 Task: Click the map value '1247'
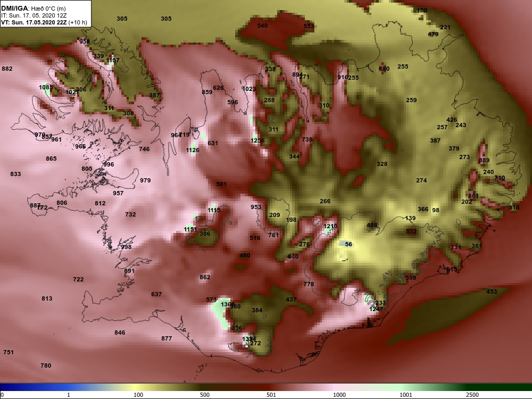pyautogui.click(x=376, y=309)
